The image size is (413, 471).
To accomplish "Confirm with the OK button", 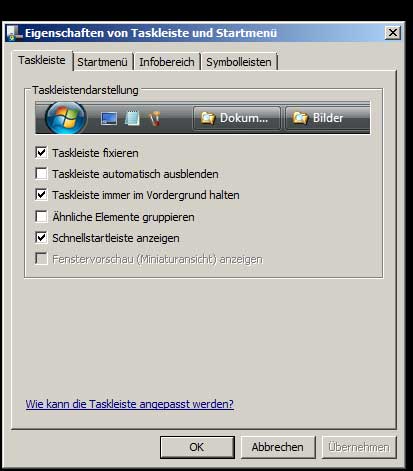I will click(197, 447).
